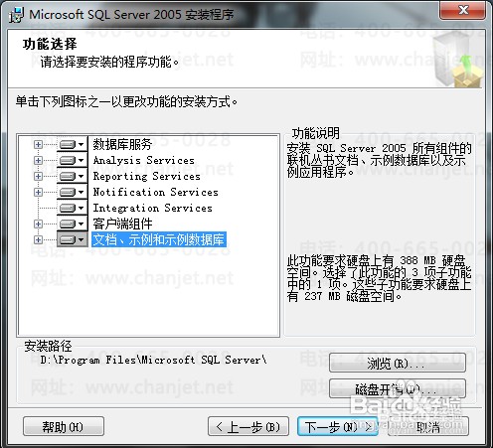Screen dimensions: 493x448
Task: Expand the Reporting Services tree node
Action: 38,176
